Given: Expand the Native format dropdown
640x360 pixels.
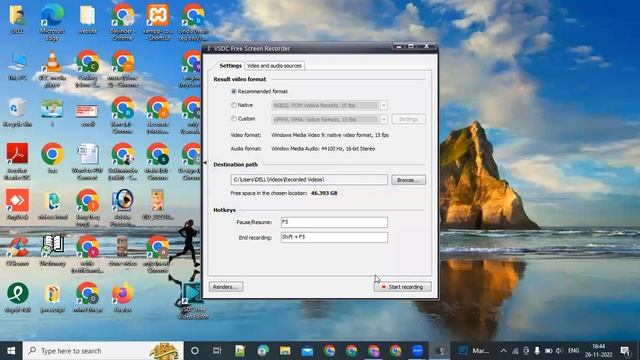Looking at the screenshot, I should coord(384,105).
